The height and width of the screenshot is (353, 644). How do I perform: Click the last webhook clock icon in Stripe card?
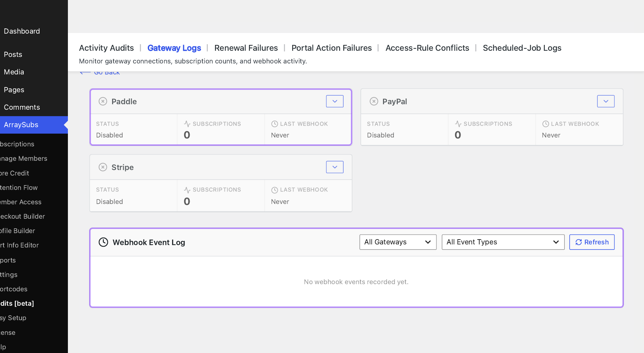[275, 190]
